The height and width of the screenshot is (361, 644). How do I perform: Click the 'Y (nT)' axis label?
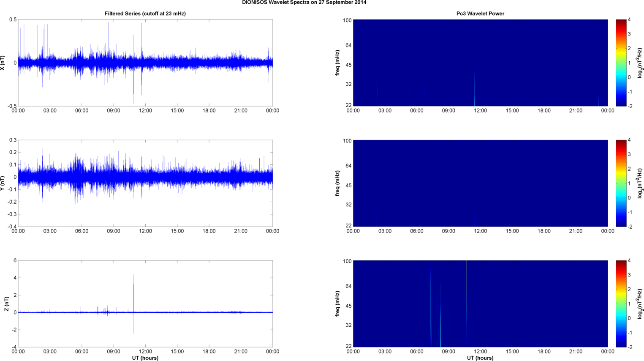[3, 183]
